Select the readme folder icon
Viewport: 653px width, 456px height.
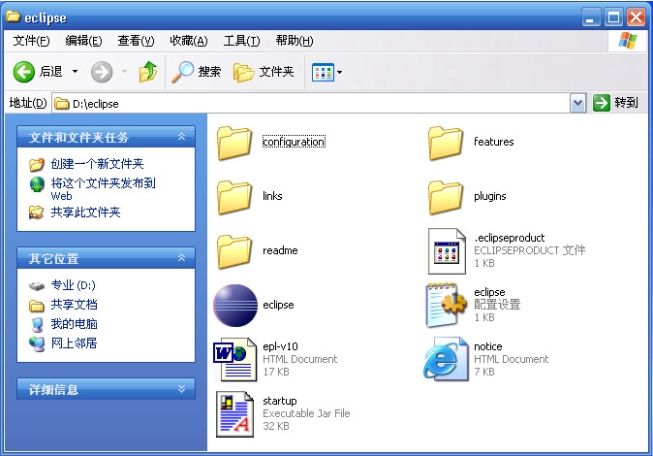(234, 252)
